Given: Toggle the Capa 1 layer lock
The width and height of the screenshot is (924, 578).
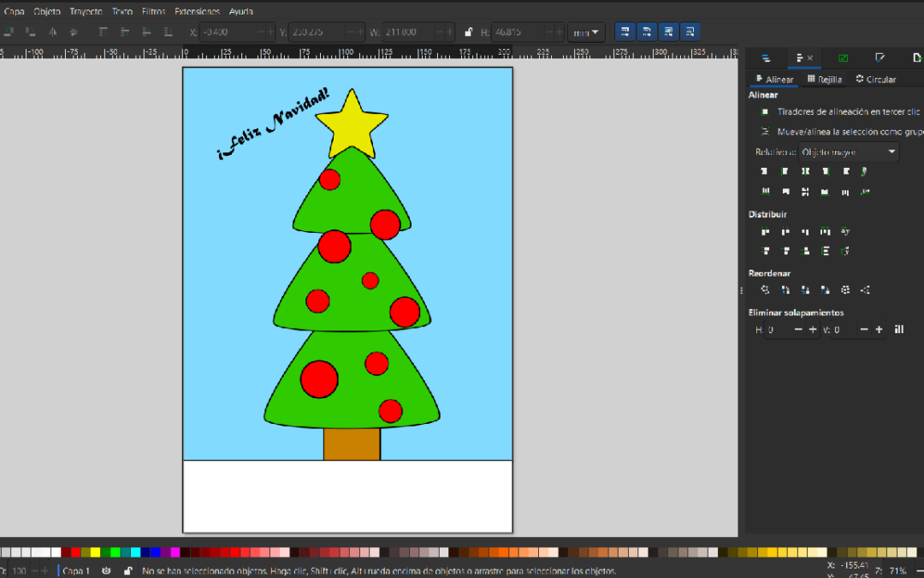Looking at the screenshot, I should click(127, 570).
